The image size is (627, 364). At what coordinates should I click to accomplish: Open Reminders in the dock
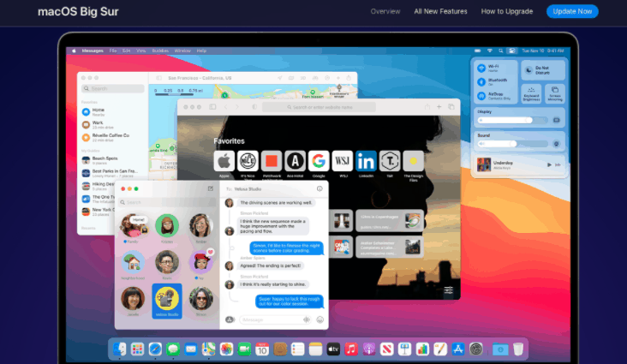point(298,349)
